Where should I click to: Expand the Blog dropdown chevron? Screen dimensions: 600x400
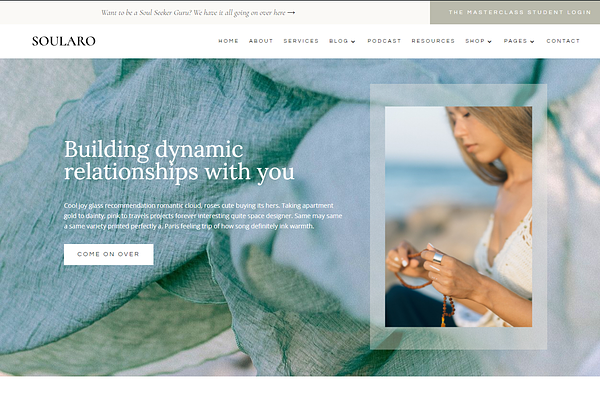353,41
